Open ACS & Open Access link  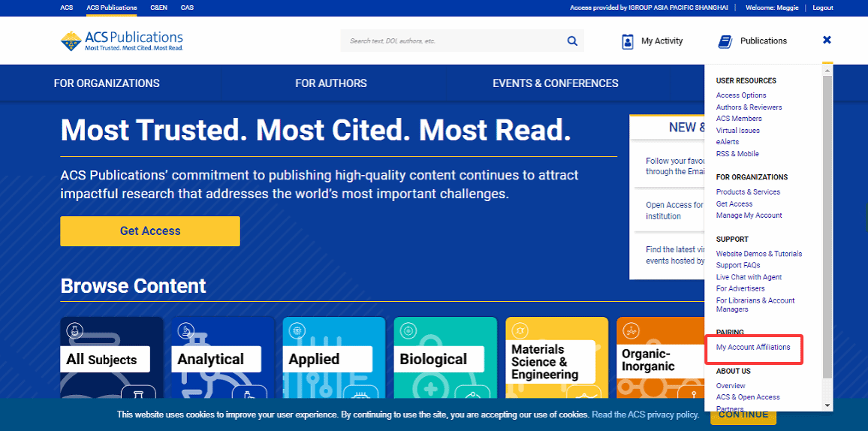(748, 396)
